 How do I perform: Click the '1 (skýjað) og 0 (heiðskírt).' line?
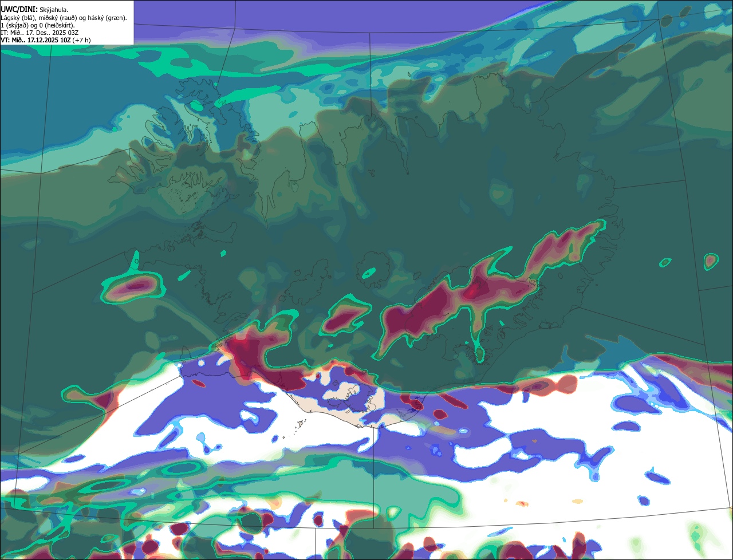[38, 25]
